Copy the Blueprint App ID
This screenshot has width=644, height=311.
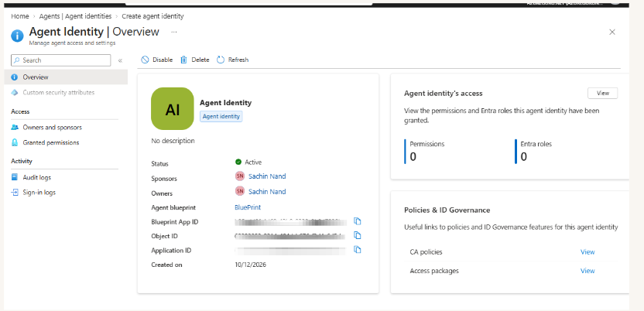pos(358,221)
